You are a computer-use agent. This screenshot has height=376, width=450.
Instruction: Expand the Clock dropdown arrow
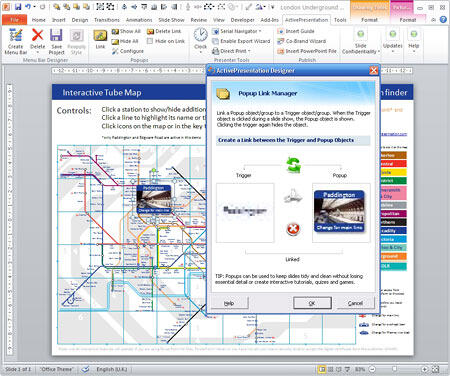pos(201,53)
